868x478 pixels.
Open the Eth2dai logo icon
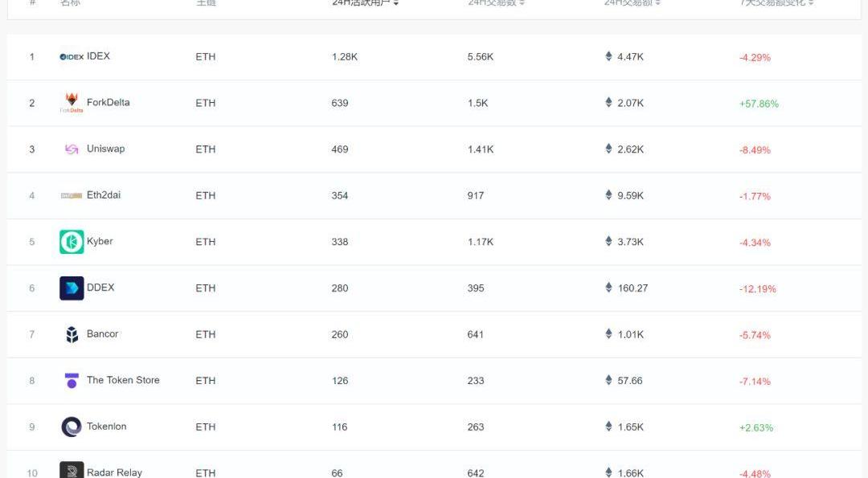coord(72,195)
